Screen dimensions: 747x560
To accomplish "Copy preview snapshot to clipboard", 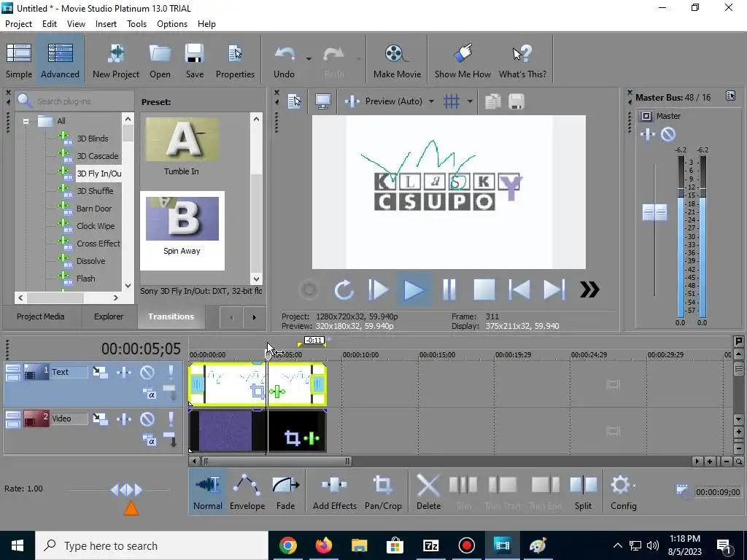I will [492, 101].
